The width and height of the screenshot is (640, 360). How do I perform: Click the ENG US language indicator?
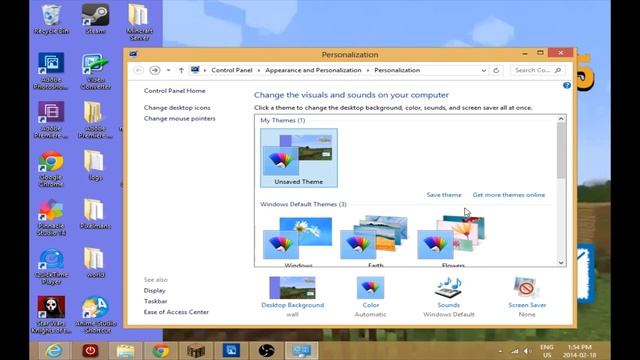pos(547,351)
